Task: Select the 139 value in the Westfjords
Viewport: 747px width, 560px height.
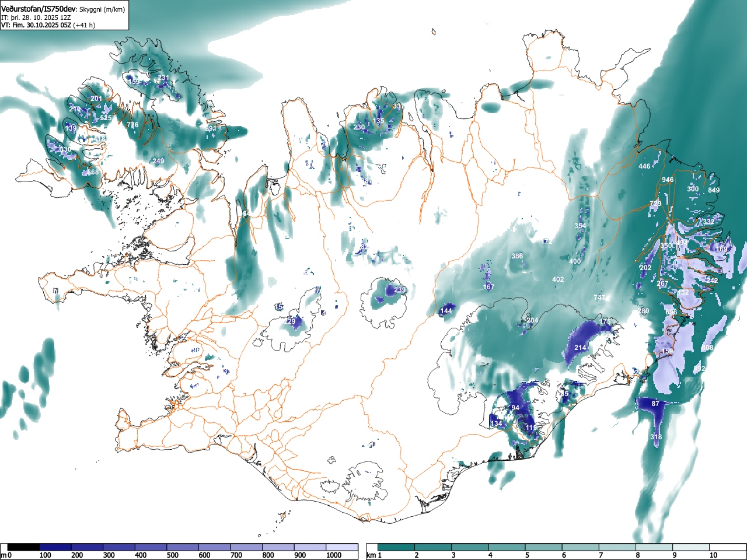Action: [71, 128]
